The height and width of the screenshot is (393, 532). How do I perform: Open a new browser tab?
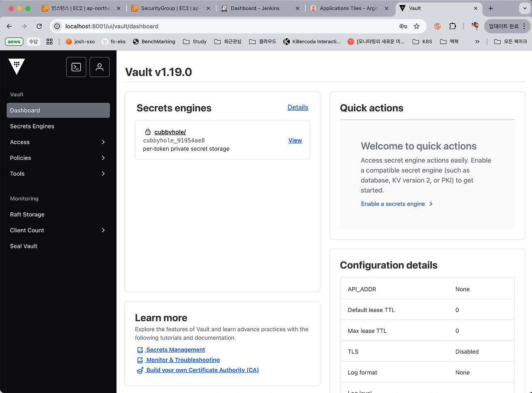coord(491,8)
